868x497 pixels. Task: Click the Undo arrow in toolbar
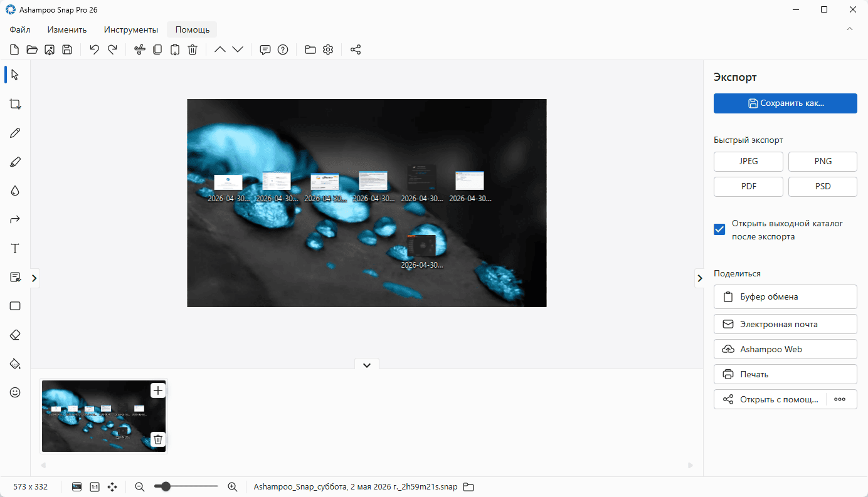[94, 50]
